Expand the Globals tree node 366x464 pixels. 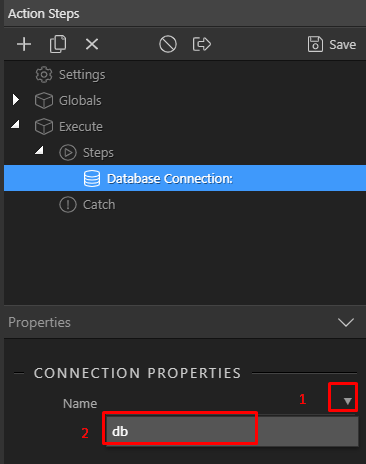16,99
